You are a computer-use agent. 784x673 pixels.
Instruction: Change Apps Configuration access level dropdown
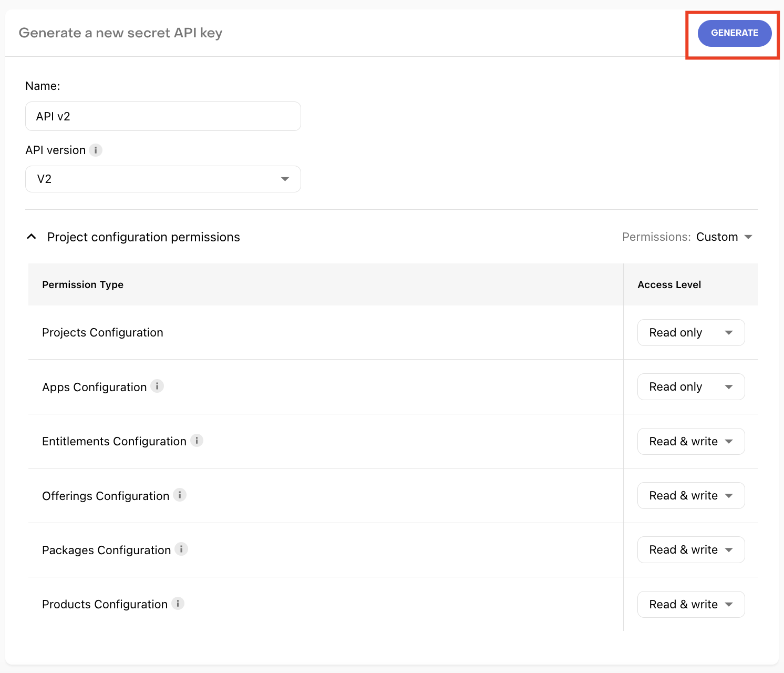(691, 386)
